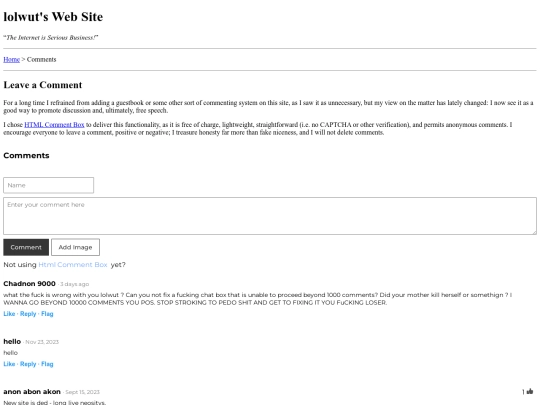Screen dimensions: 540x405
Task: Click the thumbs-up icon on anon abon akon's comment
Action: coord(530,391)
